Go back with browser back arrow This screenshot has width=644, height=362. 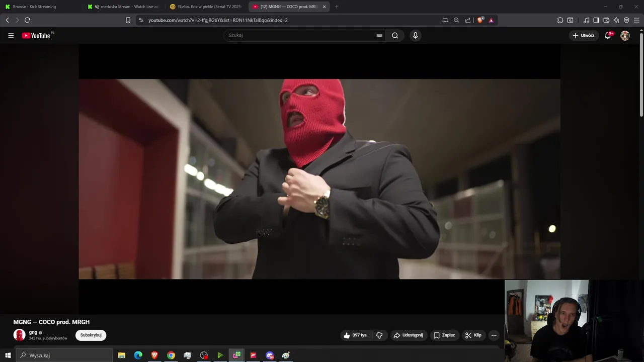pyautogui.click(x=7, y=20)
